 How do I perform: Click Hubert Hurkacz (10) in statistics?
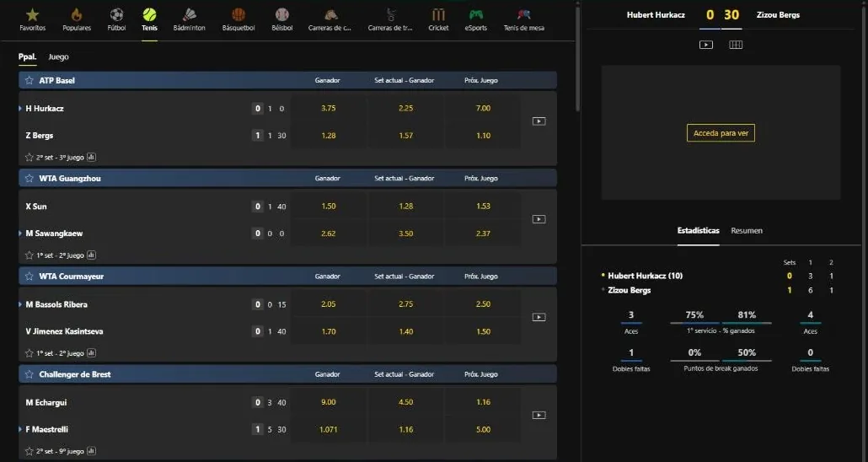point(645,276)
